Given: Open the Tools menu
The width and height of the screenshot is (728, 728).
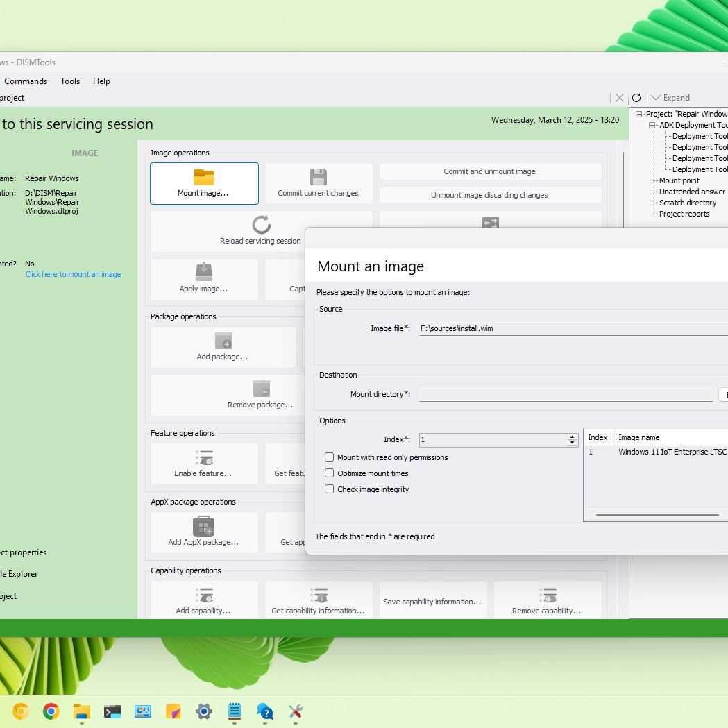Looking at the screenshot, I should point(70,81).
